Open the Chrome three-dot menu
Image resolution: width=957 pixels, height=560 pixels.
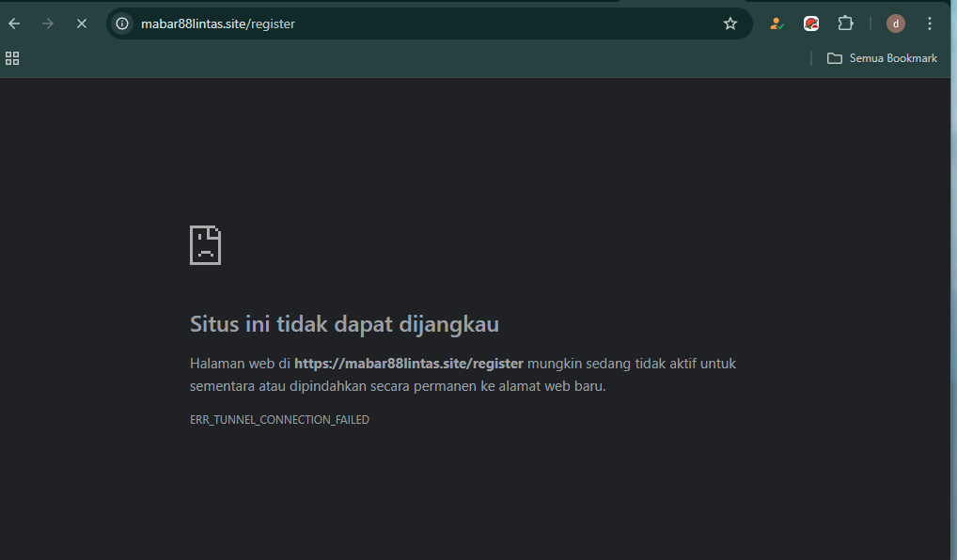pos(930,23)
